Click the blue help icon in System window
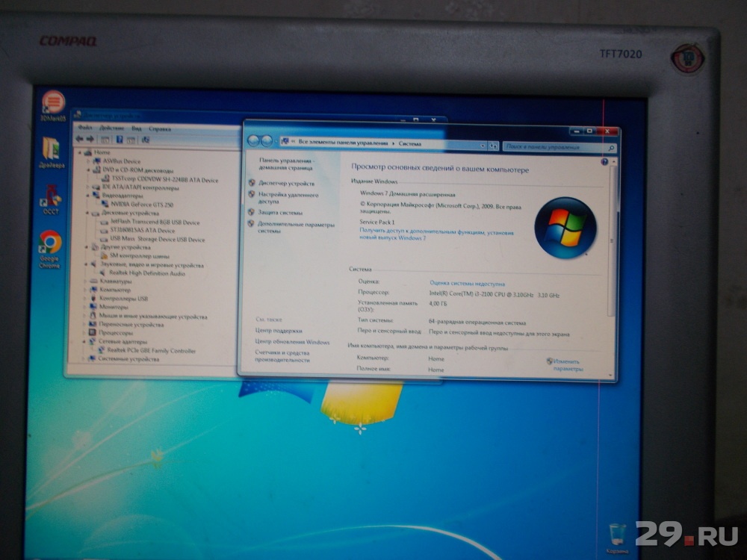 point(604,161)
